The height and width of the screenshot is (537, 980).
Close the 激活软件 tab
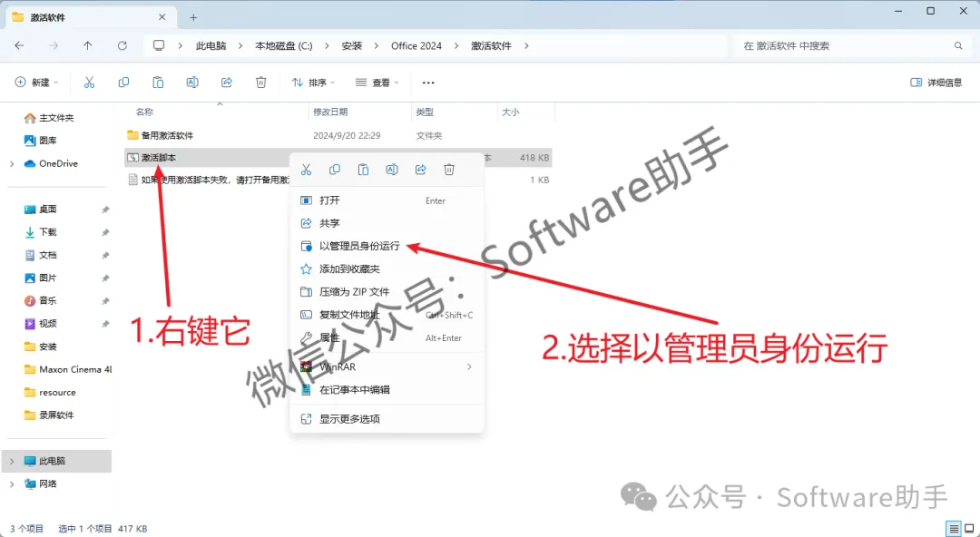point(162,17)
